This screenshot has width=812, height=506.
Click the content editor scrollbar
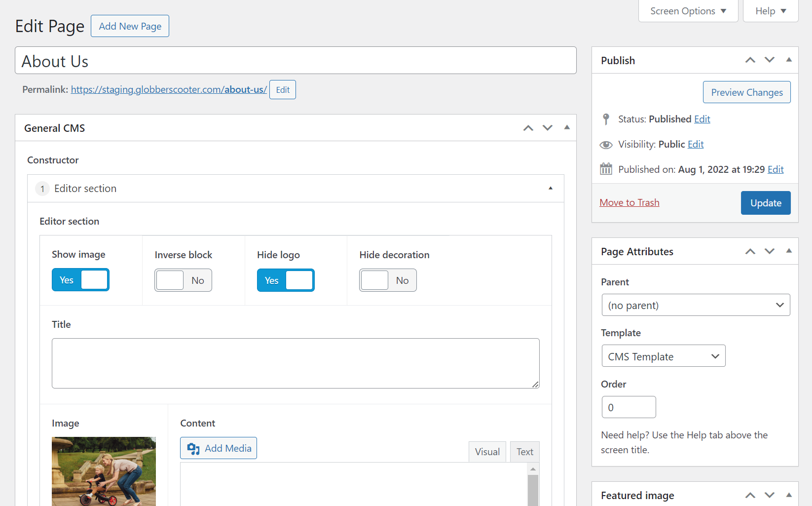pyautogui.click(x=533, y=490)
